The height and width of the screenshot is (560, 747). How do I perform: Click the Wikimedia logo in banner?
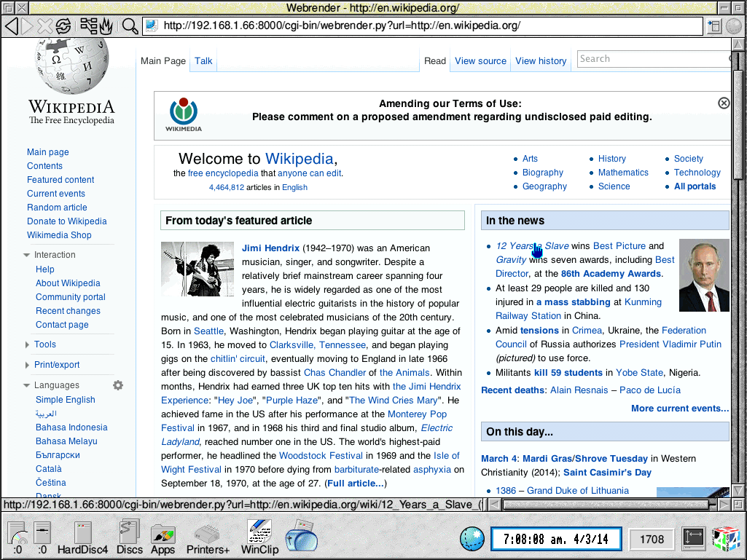pyautogui.click(x=184, y=115)
